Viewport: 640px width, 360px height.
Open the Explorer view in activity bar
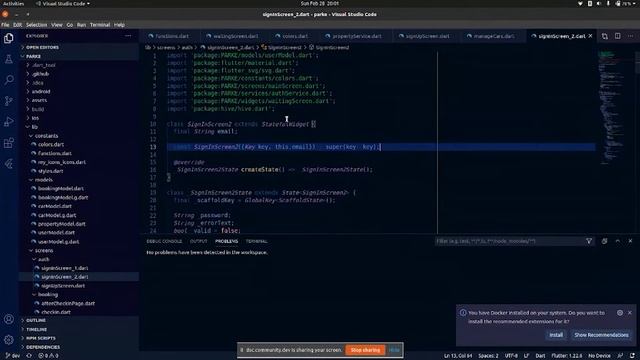[x=9, y=38]
